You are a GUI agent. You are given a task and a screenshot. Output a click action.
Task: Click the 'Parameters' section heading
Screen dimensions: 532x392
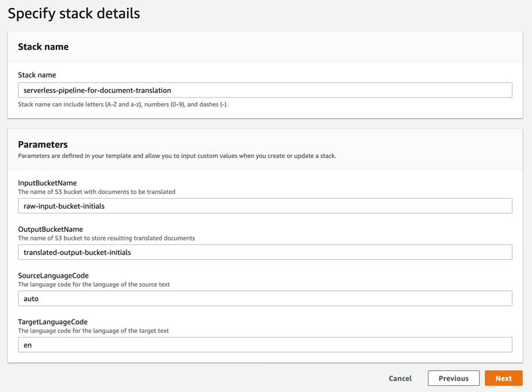point(43,144)
